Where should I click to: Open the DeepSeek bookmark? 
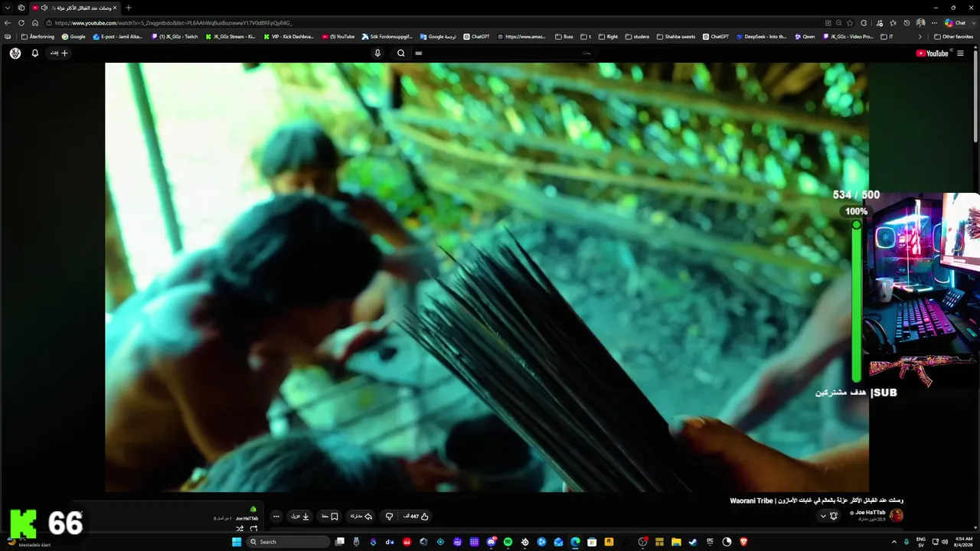(x=762, y=36)
